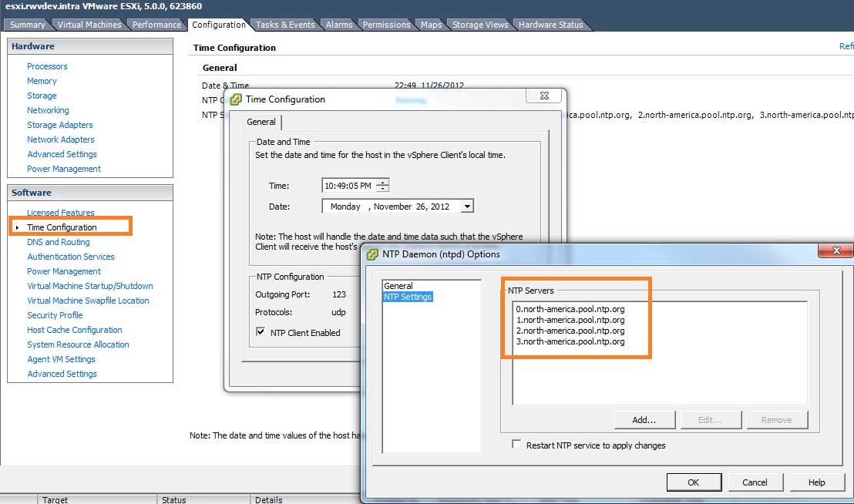
Task: Switch to the Performance tab
Action: pyautogui.click(x=157, y=25)
